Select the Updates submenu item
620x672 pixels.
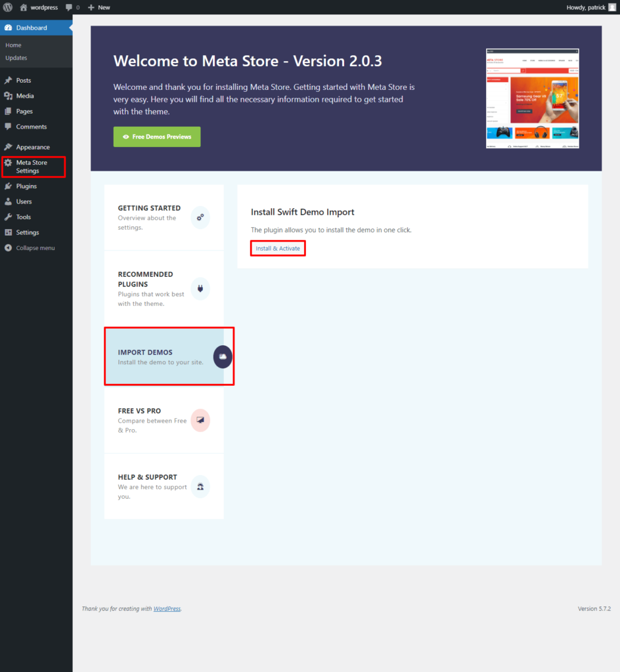pyautogui.click(x=16, y=58)
